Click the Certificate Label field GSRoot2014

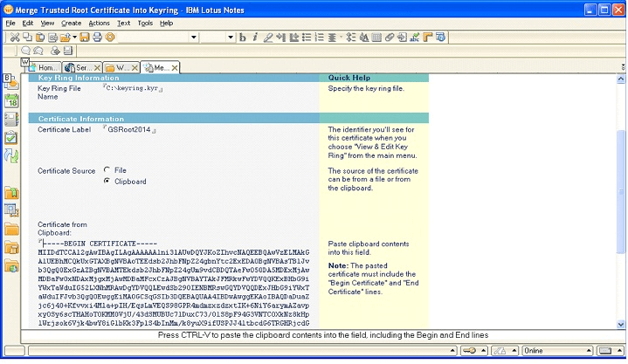pyautogui.click(x=129, y=129)
